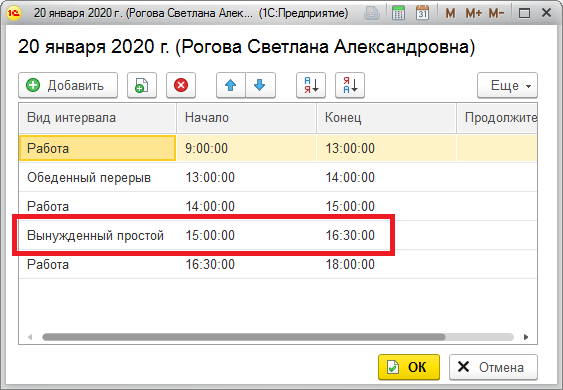The image size is (563, 390).
Task: Click the Вид интервала column header
Action: point(98,118)
